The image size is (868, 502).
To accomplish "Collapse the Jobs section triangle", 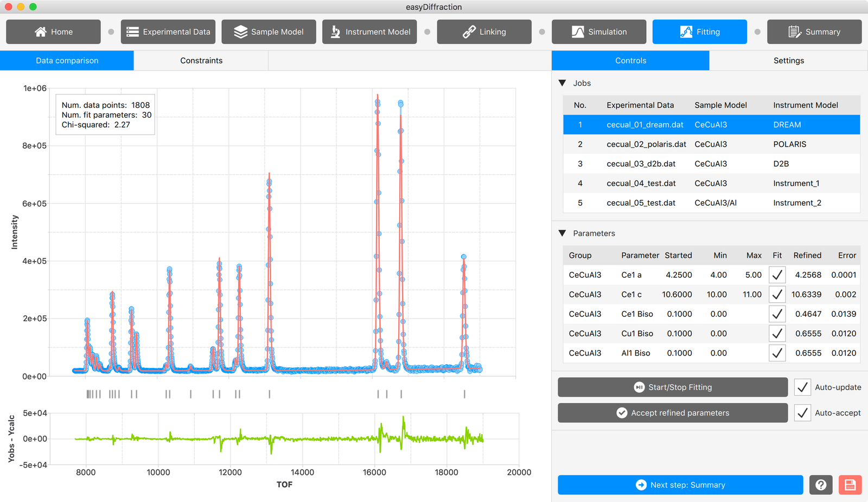I will (x=562, y=83).
